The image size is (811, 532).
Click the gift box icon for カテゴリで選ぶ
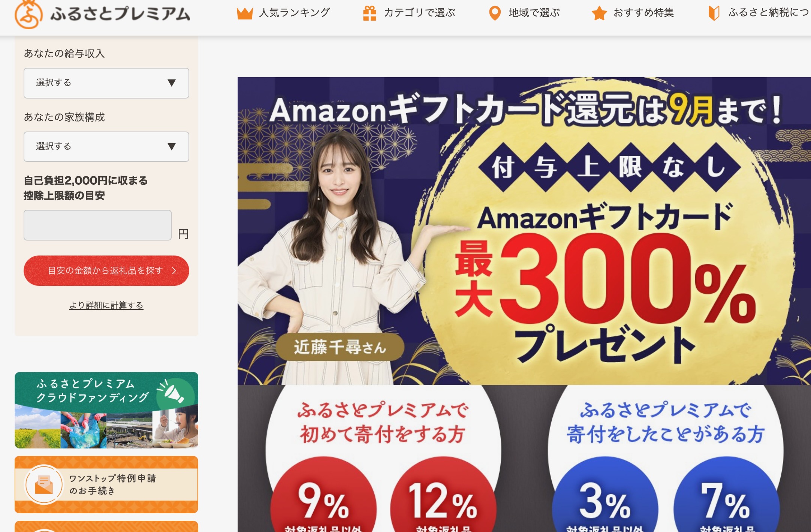point(370,13)
